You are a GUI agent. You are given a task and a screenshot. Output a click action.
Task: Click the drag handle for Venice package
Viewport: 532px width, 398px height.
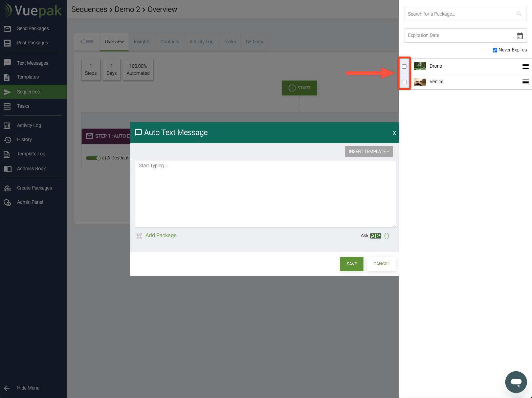[x=525, y=82]
